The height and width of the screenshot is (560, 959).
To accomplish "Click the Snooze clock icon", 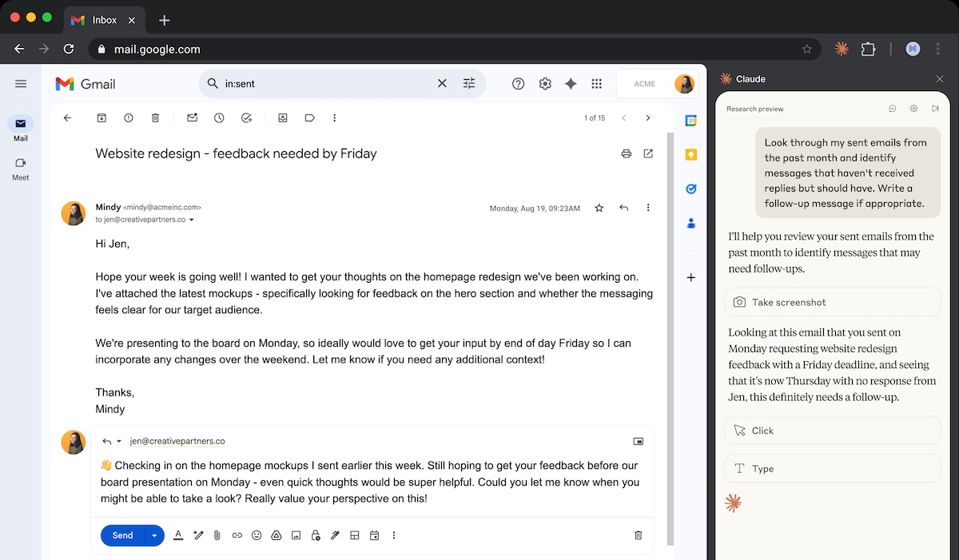I will point(219,118).
